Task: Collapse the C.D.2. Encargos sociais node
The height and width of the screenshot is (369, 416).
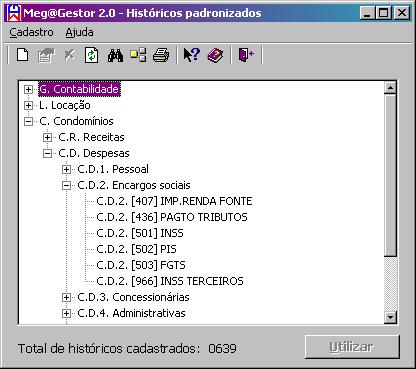Action: coord(66,185)
